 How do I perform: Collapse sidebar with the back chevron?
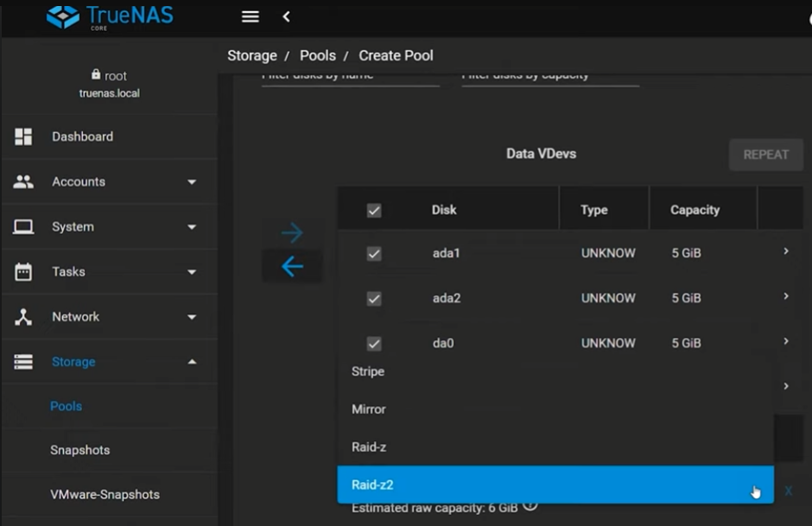tap(286, 17)
